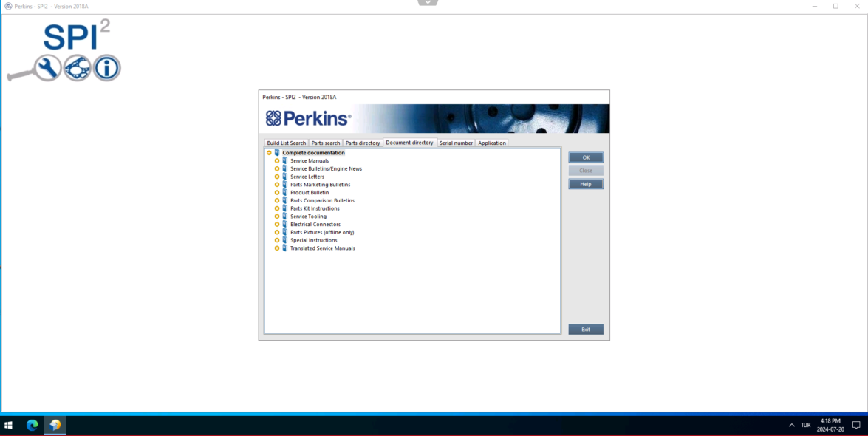Viewport: 868px width, 436px height.
Task: Open the Serial number tab
Action: tap(456, 143)
